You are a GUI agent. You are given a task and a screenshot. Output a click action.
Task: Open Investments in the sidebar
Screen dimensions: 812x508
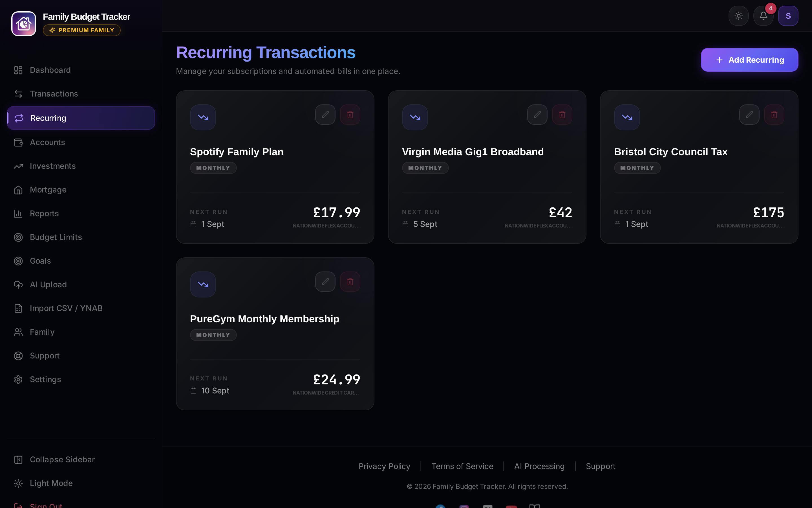[81, 166]
